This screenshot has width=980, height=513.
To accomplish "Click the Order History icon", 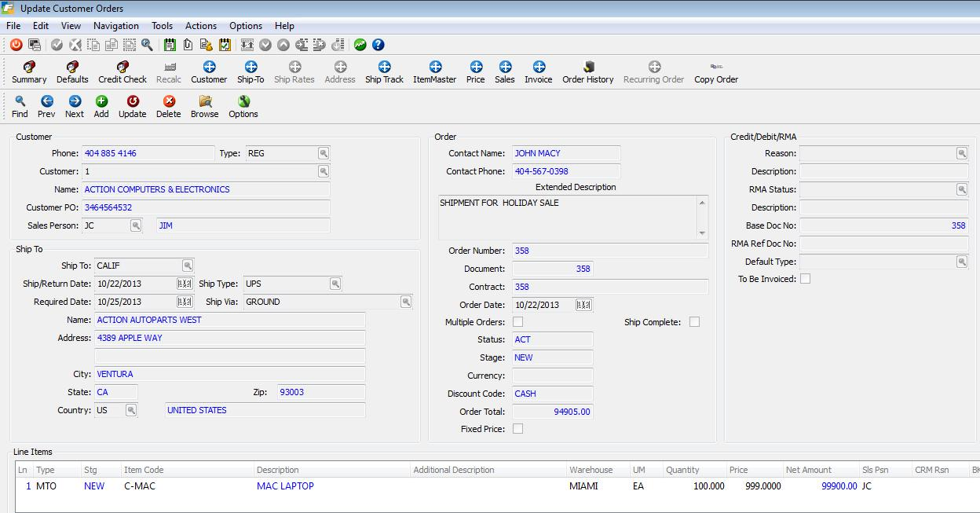I will (x=587, y=71).
